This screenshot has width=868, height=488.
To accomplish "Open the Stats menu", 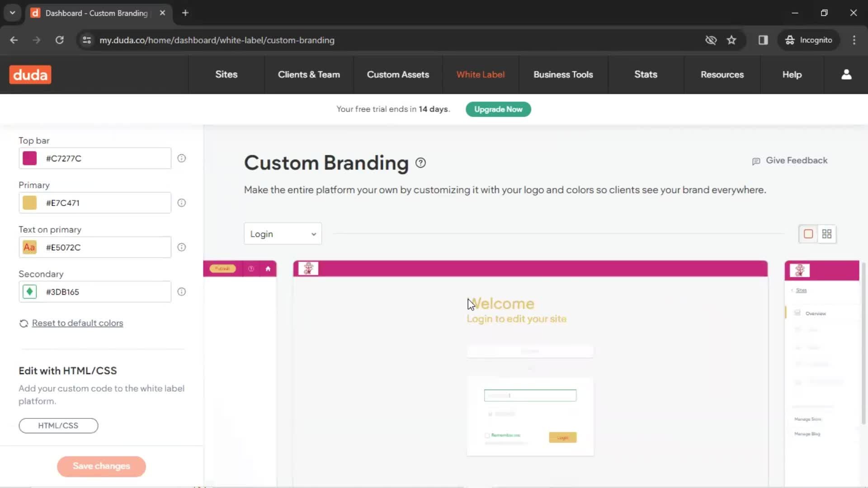I will tap(646, 75).
